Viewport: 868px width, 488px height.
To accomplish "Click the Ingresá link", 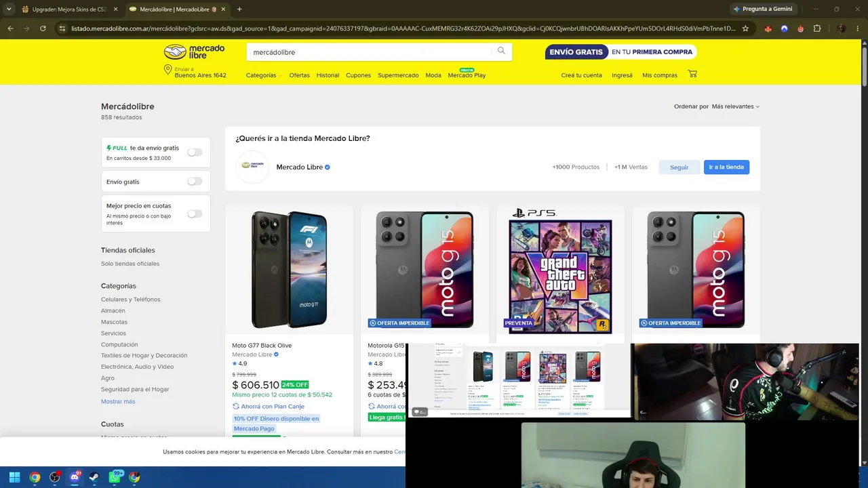I will 622,75.
